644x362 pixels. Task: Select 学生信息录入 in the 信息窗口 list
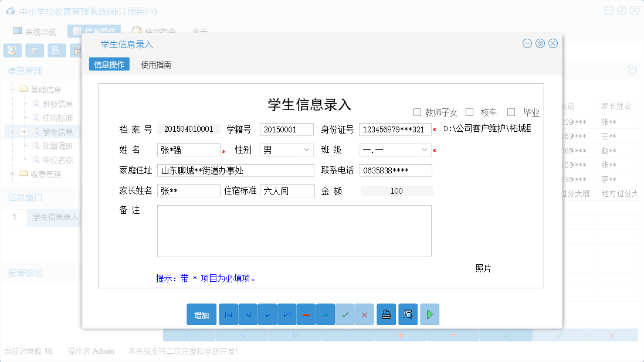55,217
